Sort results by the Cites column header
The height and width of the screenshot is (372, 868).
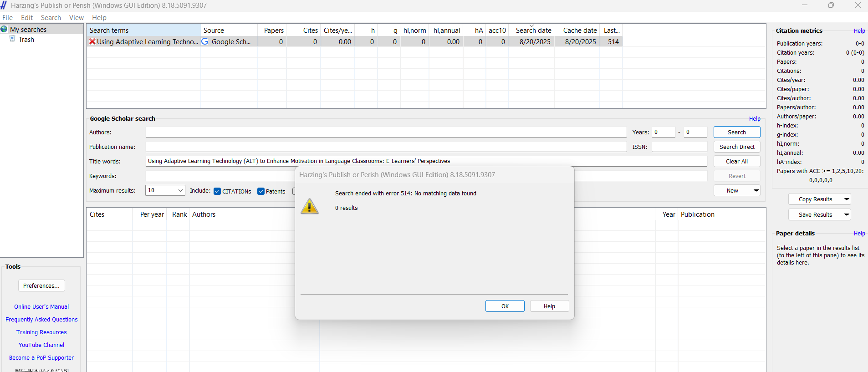[x=97, y=214]
